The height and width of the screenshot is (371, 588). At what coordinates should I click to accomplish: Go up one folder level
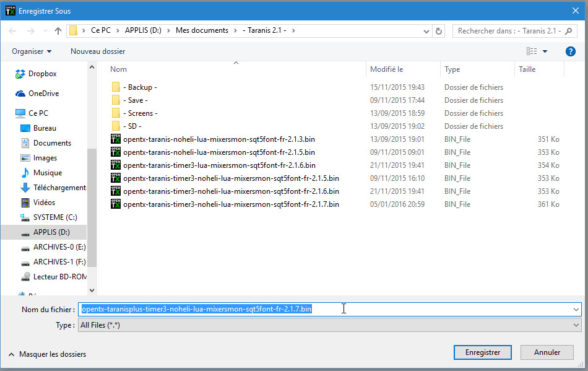tap(58, 31)
